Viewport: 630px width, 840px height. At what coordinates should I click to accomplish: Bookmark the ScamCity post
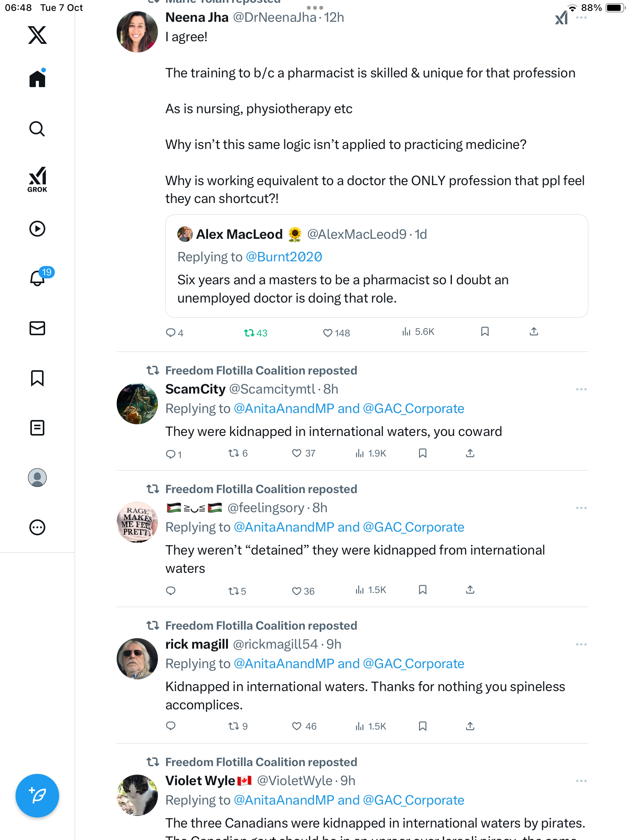422,453
